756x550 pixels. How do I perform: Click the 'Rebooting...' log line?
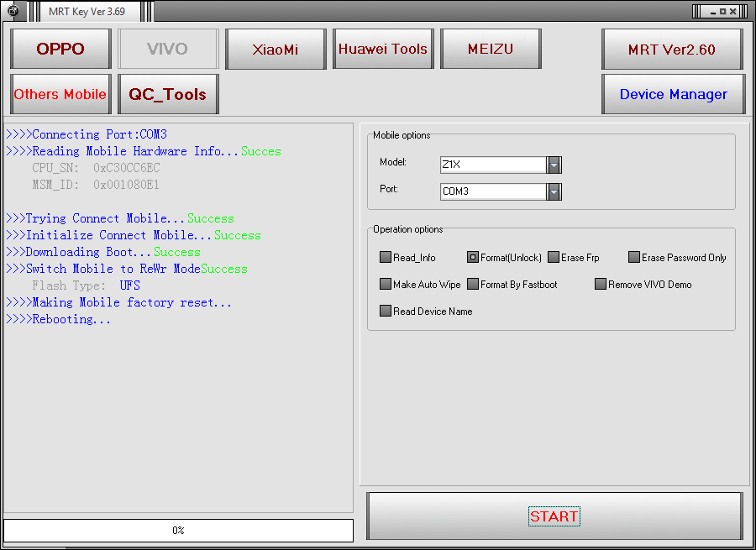pos(58,320)
